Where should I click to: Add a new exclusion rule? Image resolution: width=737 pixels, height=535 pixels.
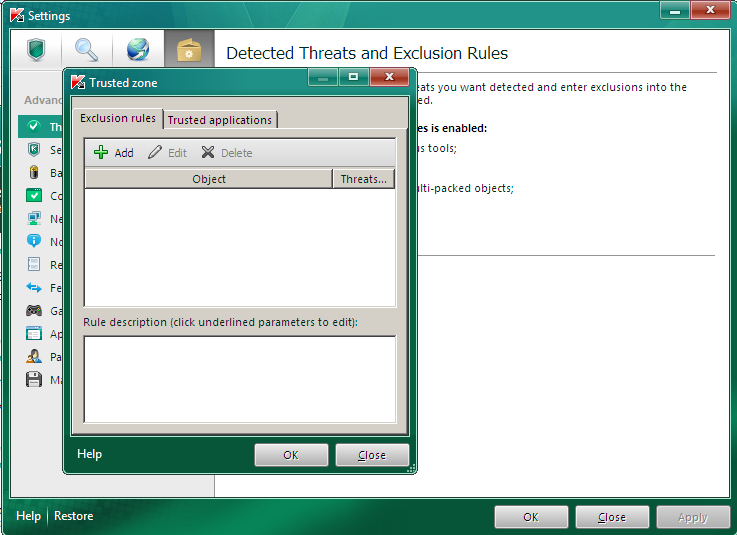point(113,153)
